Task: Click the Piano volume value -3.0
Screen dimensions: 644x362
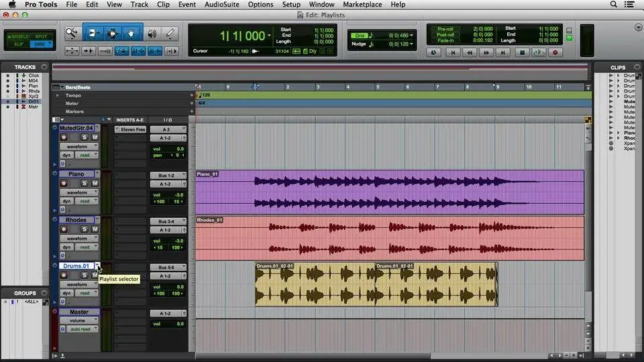Action: pyautogui.click(x=179, y=195)
